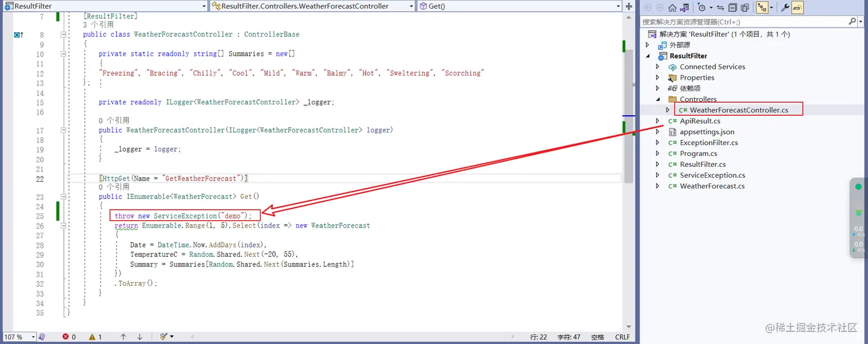Viewport: 868px width, 344px height.
Task: Select WeatherForecastController.cs in the tree
Action: coord(739,110)
